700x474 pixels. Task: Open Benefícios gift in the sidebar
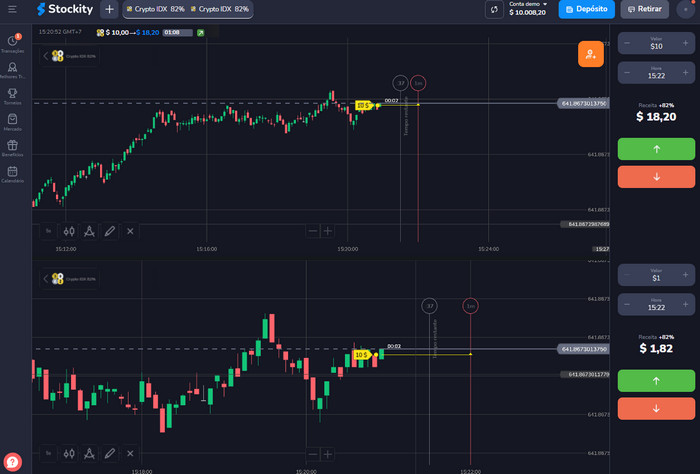tap(12, 148)
